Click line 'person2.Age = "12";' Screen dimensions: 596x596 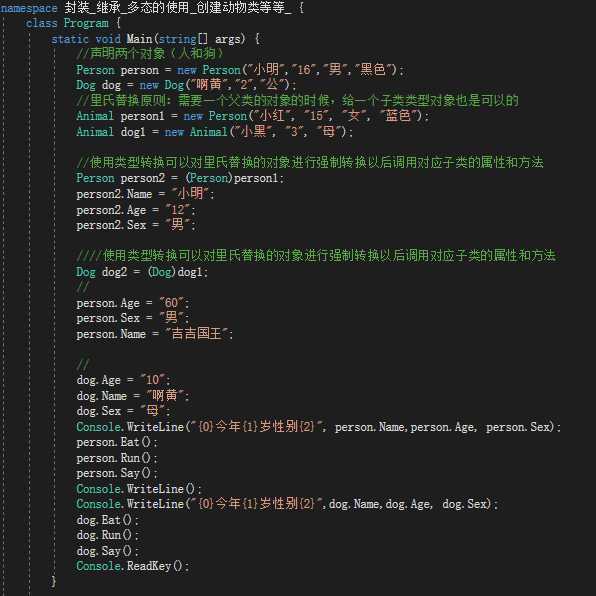(x=136, y=210)
